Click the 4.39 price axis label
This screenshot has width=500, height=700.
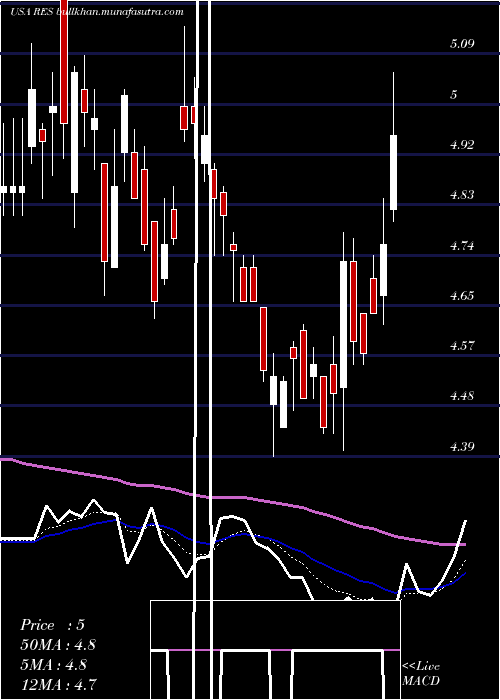click(462, 446)
